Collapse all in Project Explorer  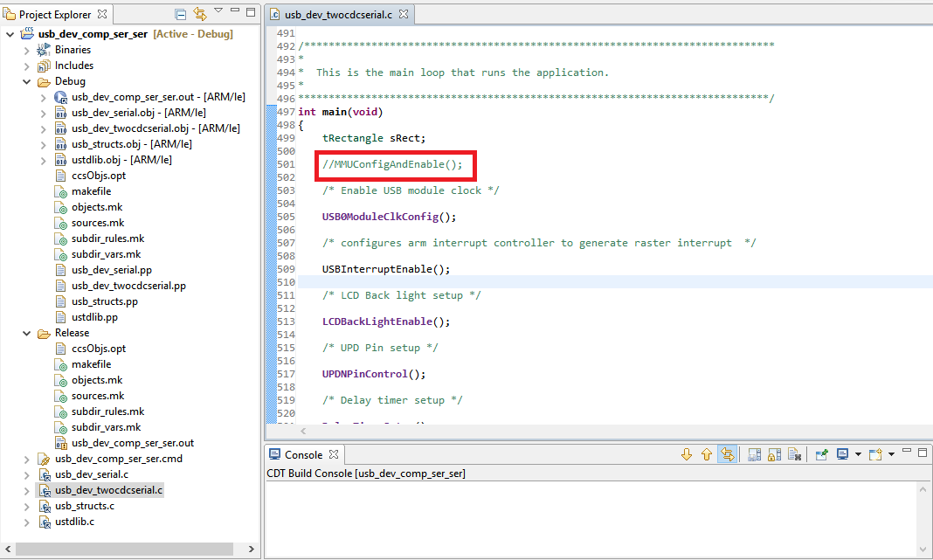coord(180,14)
